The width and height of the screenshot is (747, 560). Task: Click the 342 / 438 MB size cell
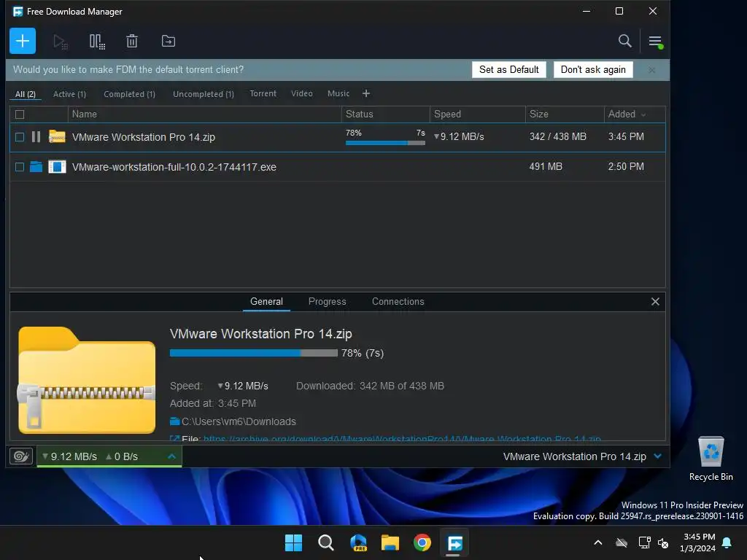[x=558, y=136]
